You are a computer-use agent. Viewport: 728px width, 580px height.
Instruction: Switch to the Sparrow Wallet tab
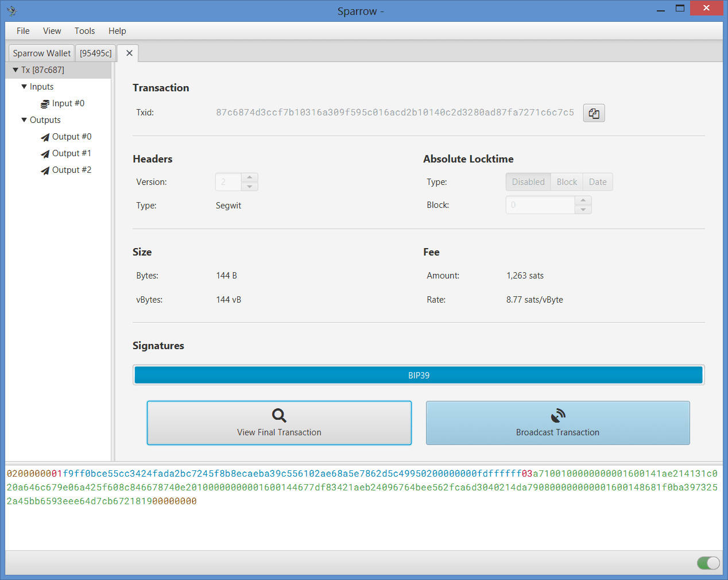pyautogui.click(x=41, y=53)
